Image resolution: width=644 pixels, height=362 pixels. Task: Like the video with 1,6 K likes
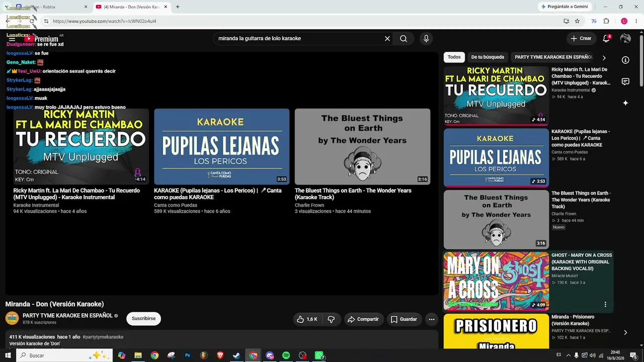pyautogui.click(x=307, y=319)
